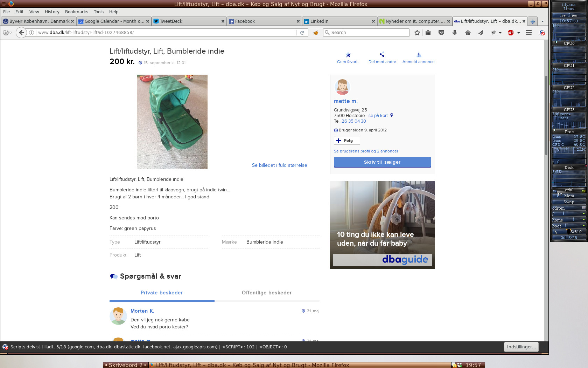
Task: Open the list all tabs dropdown
Action: (542, 21)
